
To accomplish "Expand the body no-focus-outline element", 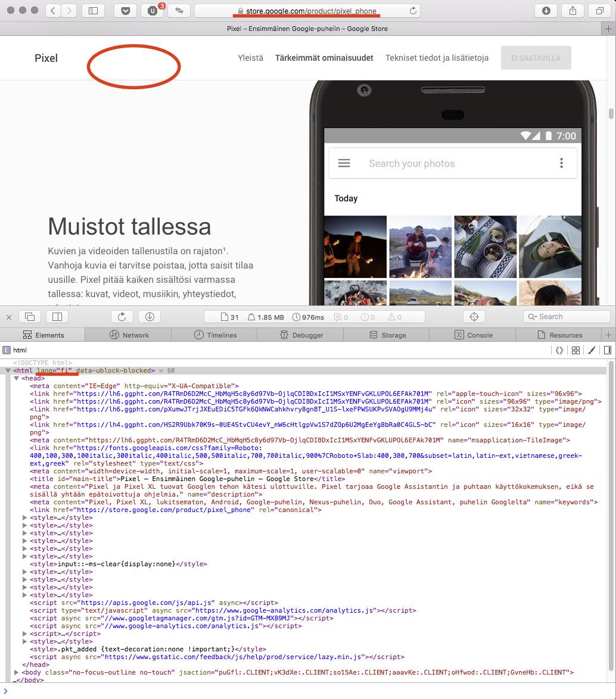I will 17,672.
